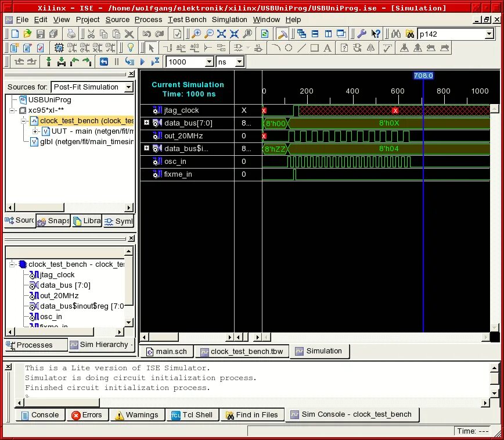Screen dimensions: 504x440
Task: Select the fixme_in signal in the waveform
Action: tap(178, 174)
